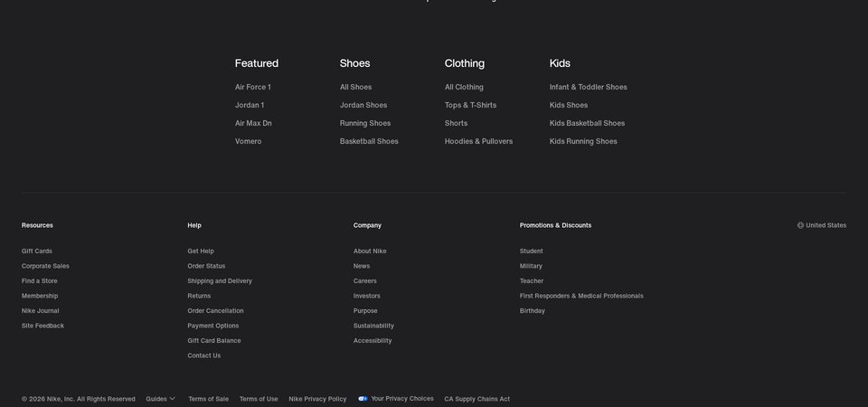868x407 pixels.
Task: Check Gift Card Balance
Action: coord(214,341)
